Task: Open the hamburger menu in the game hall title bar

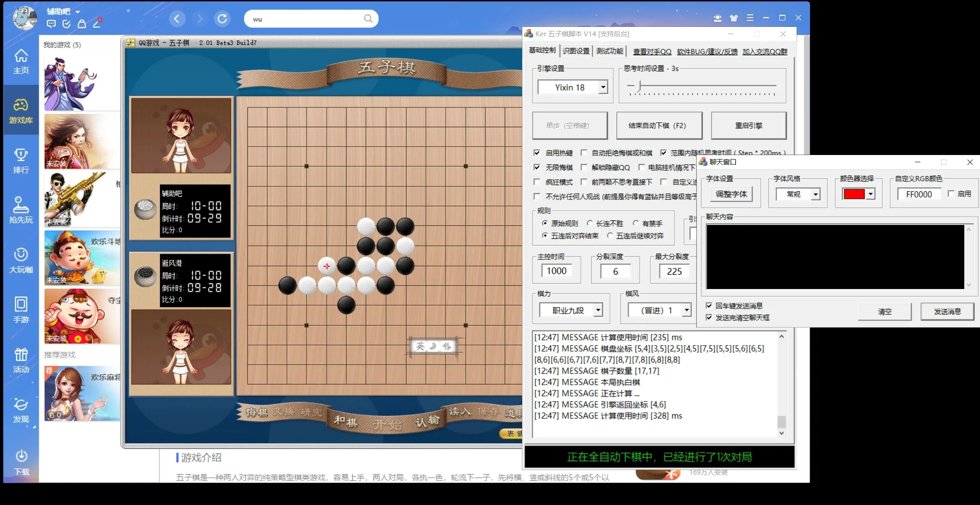Action: click(x=750, y=18)
